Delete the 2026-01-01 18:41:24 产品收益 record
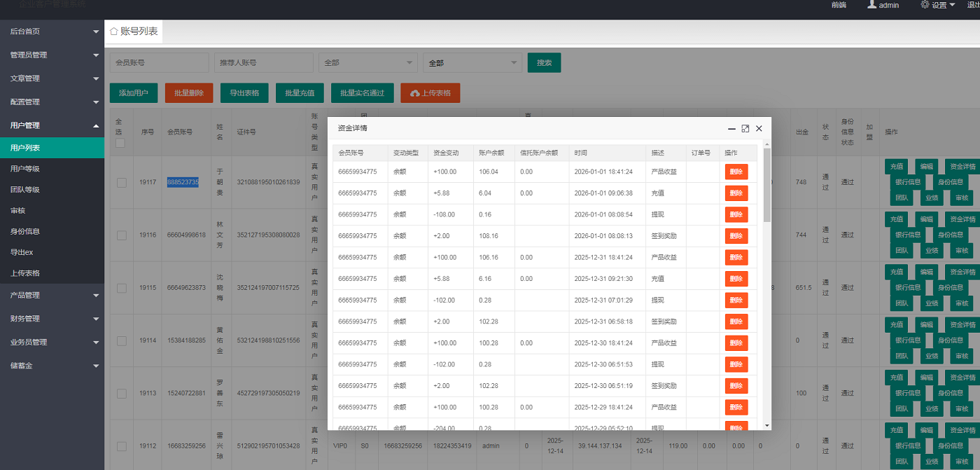Image resolution: width=980 pixels, height=470 pixels. pyautogui.click(x=736, y=172)
